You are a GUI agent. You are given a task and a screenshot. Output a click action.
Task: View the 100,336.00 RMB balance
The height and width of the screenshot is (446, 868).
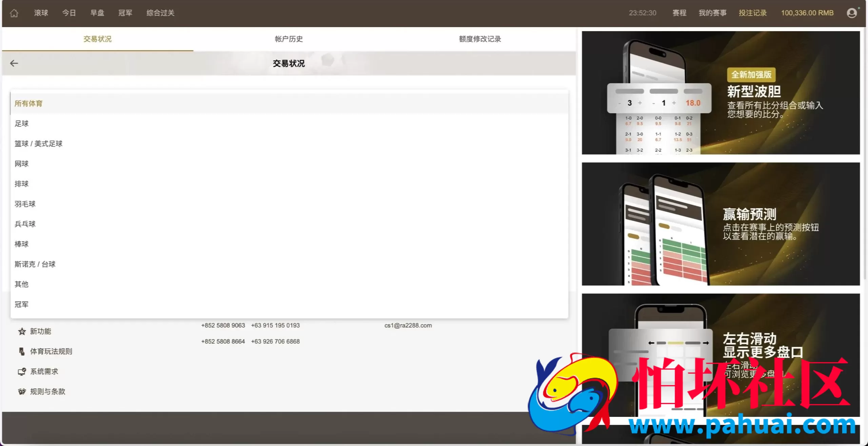[x=807, y=13]
